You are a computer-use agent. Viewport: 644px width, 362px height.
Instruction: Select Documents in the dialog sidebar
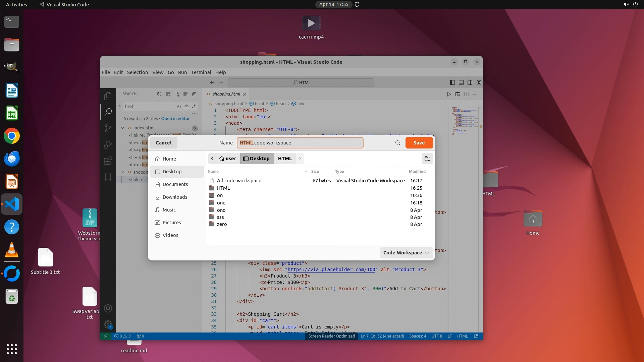(x=175, y=184)
